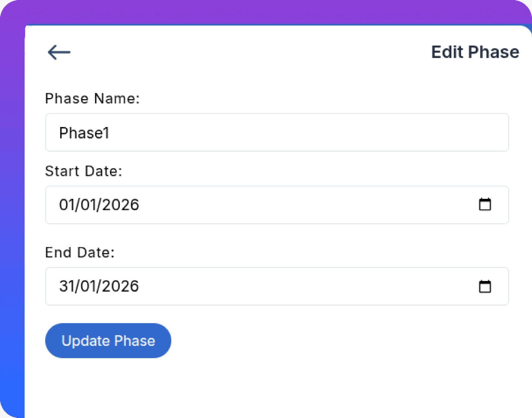Screen dimensions: 532x418
Task: Click the End Date label
Action: click(x=80, y=253)
